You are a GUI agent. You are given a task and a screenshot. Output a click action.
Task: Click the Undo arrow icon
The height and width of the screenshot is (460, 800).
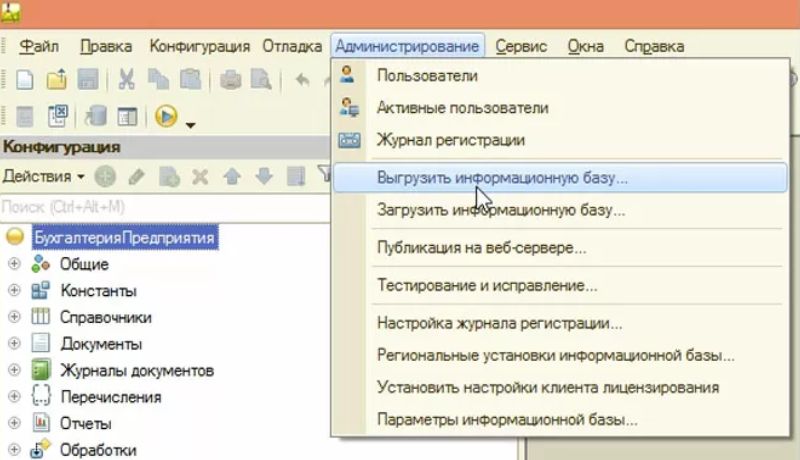point(303,80)
